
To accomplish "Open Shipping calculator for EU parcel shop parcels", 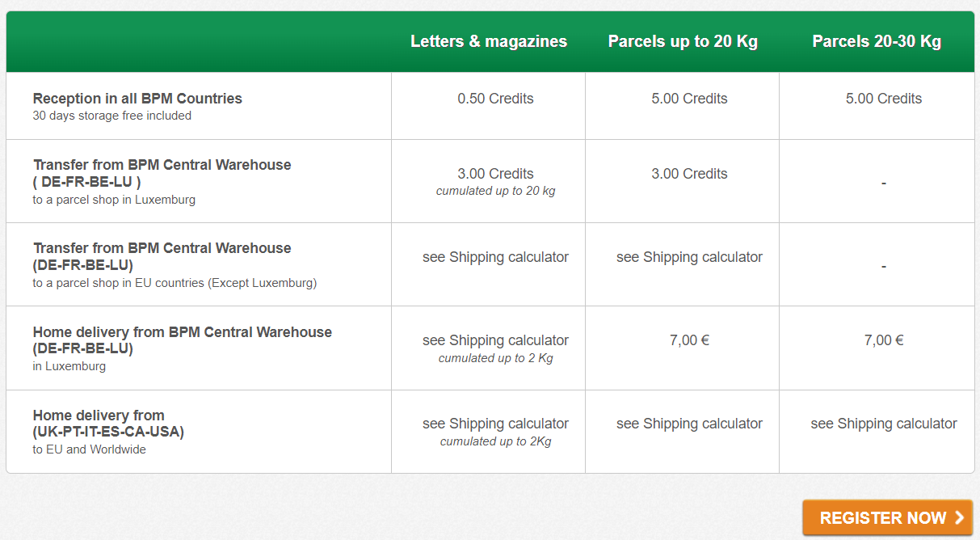I will (689, 257).
